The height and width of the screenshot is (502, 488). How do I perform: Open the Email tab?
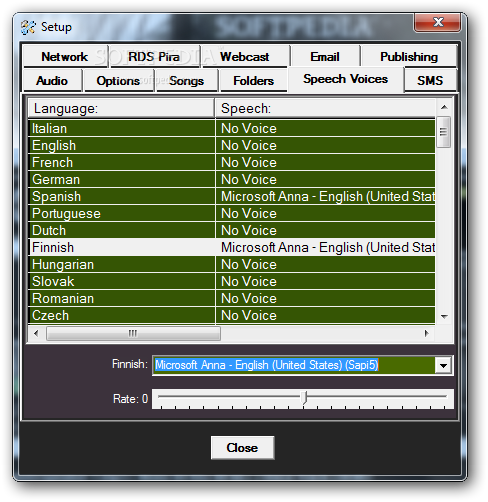(x=325, y=56)
